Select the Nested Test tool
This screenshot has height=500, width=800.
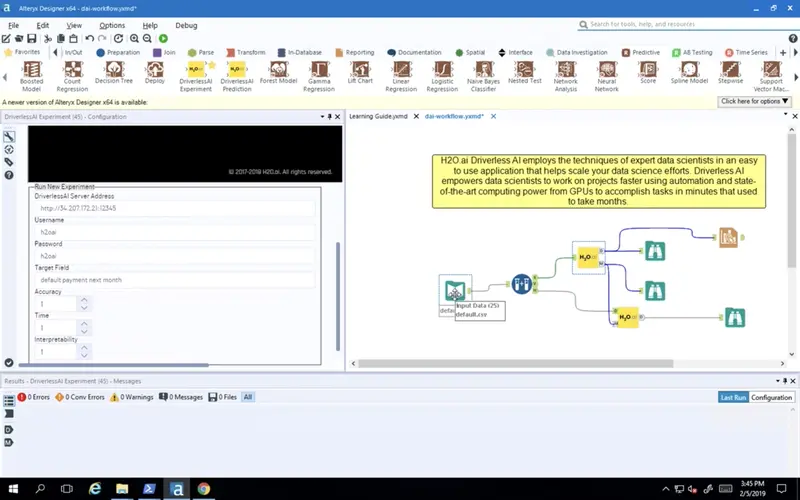pyautogui.click(x=524, y=73)
